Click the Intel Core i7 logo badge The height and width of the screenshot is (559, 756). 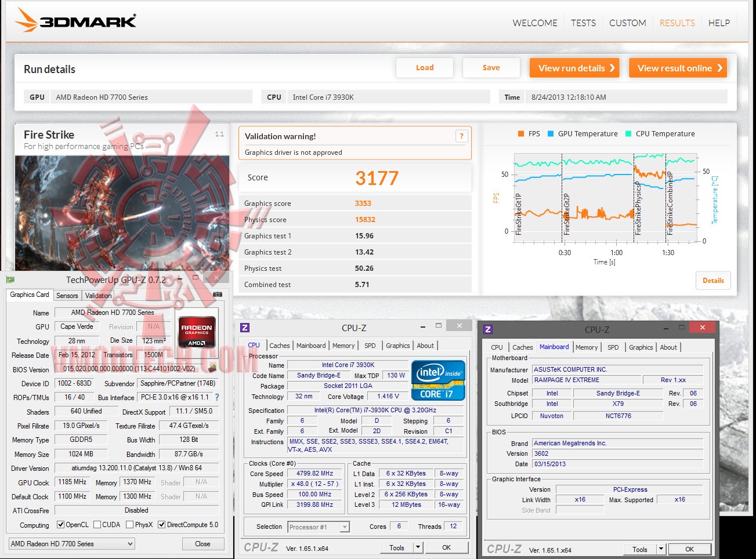click(438, 380)
